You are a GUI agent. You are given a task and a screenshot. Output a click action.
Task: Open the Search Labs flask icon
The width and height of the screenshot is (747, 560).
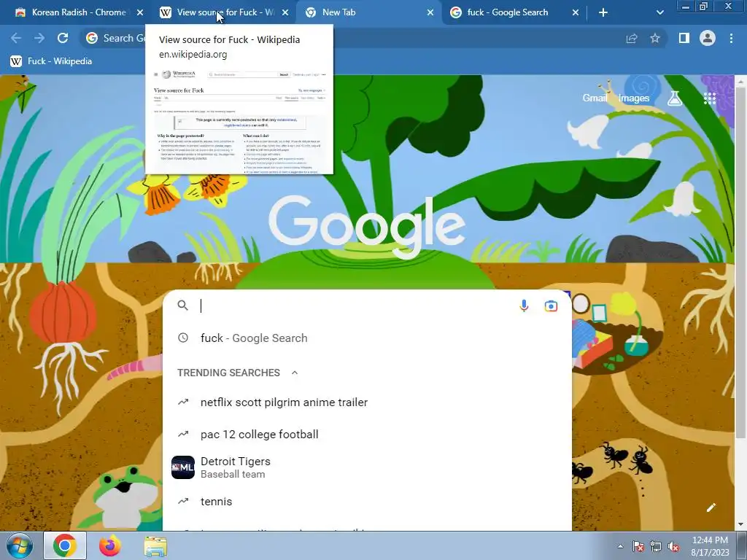(675, 98)
